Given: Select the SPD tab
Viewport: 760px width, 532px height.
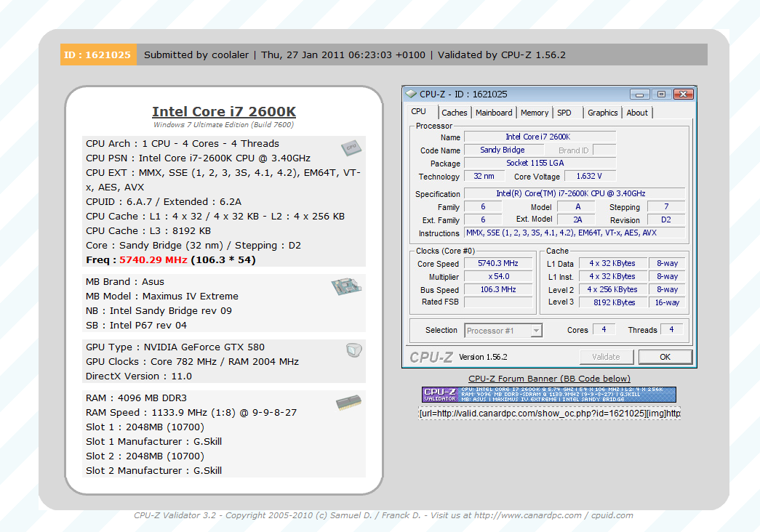Looking at the screenshot, I should pyautogui.click(x=564, y=113).
